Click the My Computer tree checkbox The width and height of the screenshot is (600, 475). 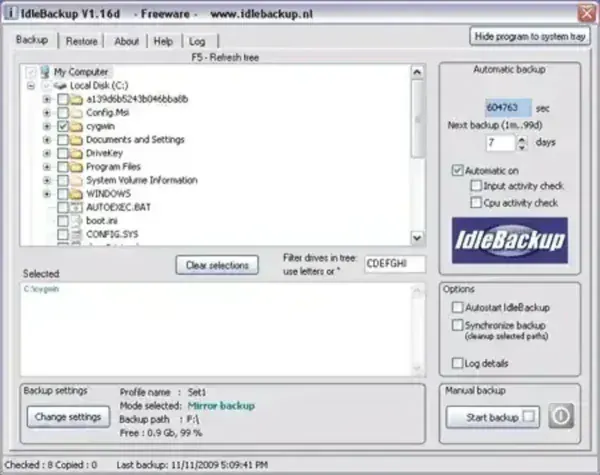click(x=31, y=72)
